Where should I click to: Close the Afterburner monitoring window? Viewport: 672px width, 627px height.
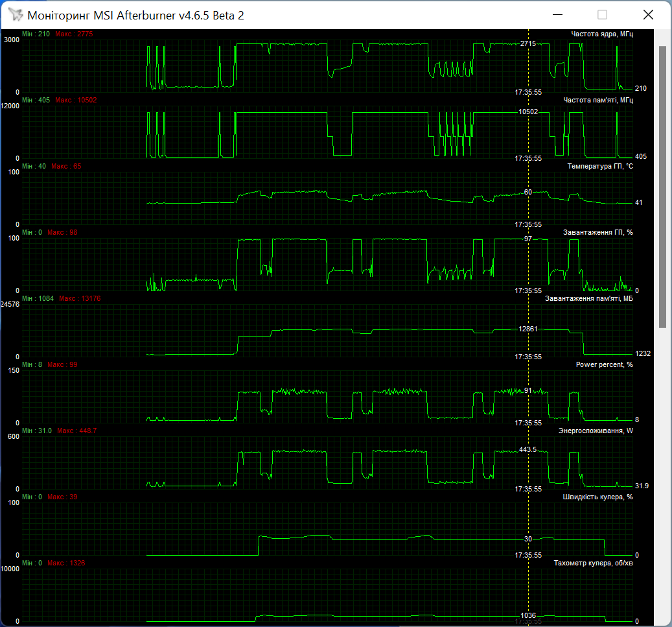[x=648, y=15]
